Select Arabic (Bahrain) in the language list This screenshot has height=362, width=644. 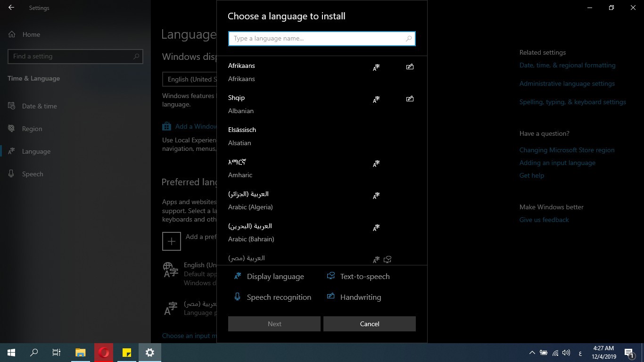pyautogui.click(x=322, y=232)
